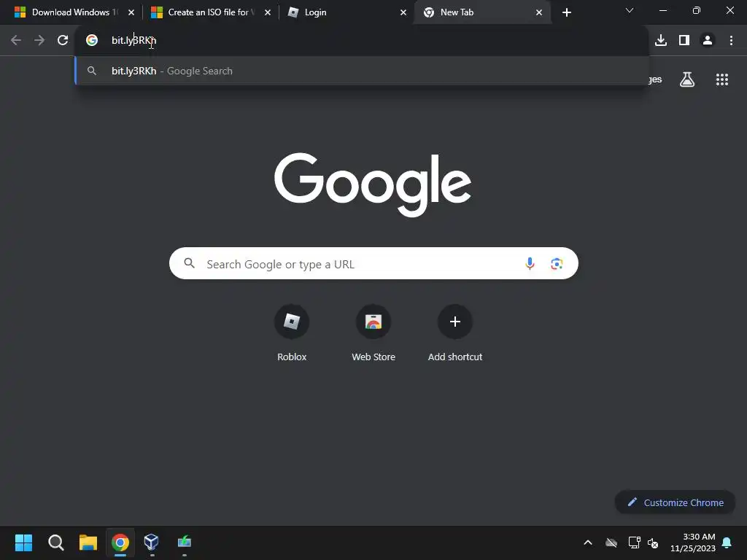Close the Download Windows tab

(131, 12)
